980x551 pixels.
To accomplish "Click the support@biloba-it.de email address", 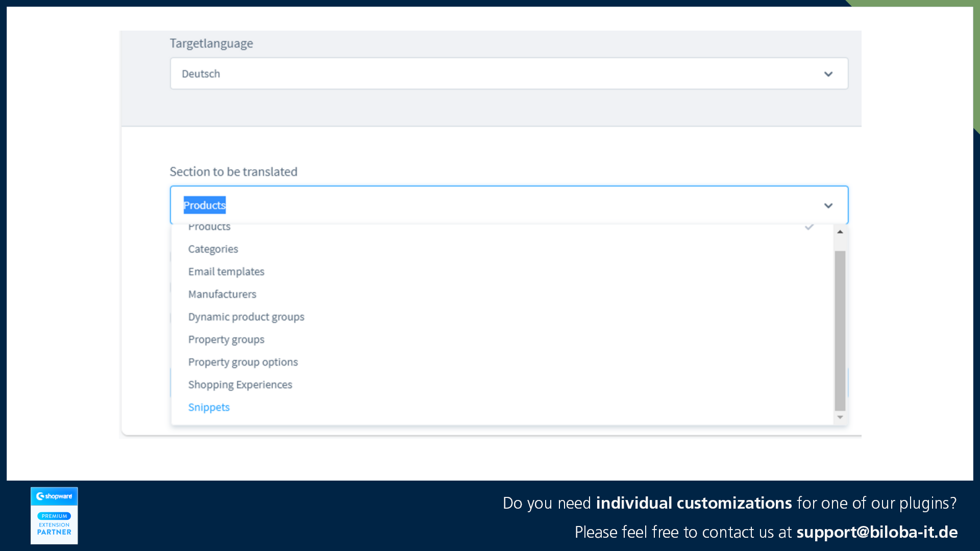I will 877,532.
